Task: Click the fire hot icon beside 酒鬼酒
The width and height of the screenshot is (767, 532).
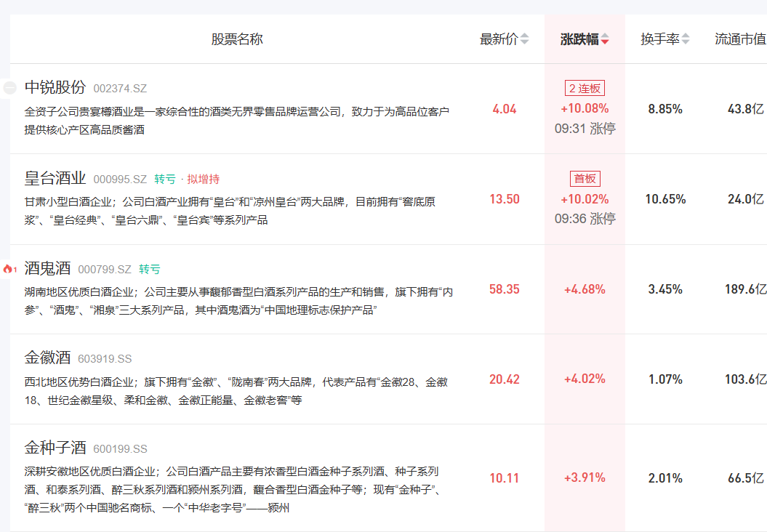Action: 9,269
